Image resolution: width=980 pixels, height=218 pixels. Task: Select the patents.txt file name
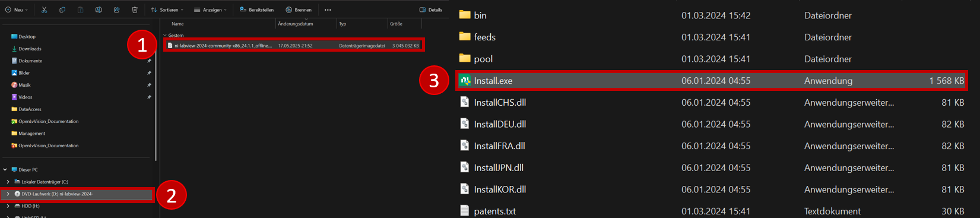point(494,211)
